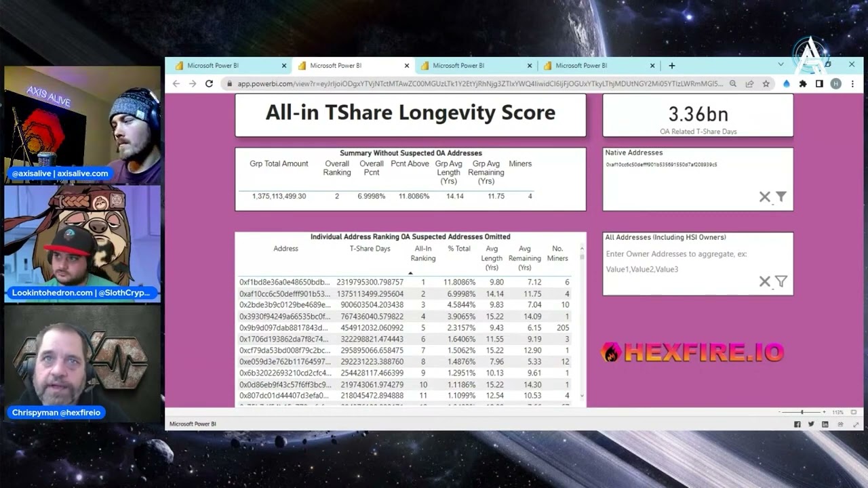Sort by All-In Ranking column header
Viewport: 868px width, 488px height.
click(x=422, y=253)
